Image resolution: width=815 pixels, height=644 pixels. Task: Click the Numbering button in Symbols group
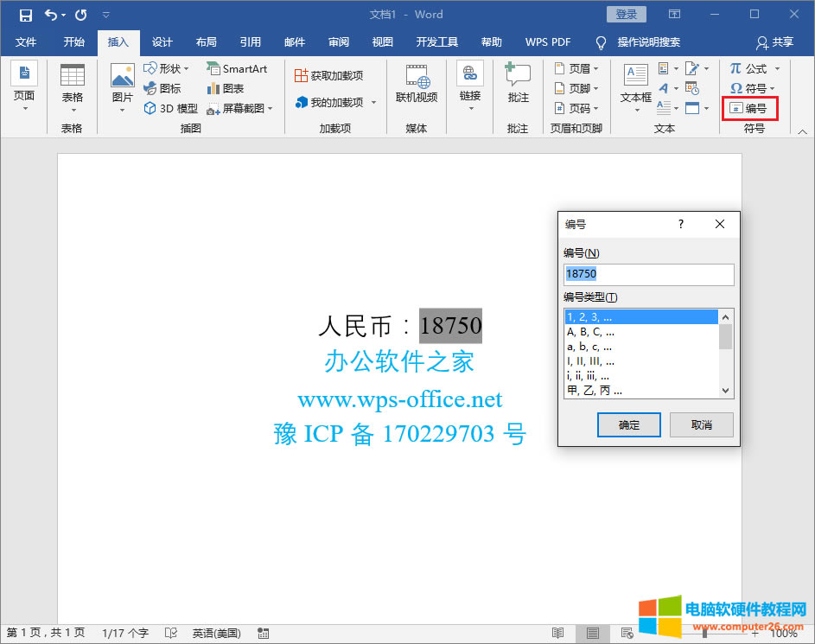749,108
